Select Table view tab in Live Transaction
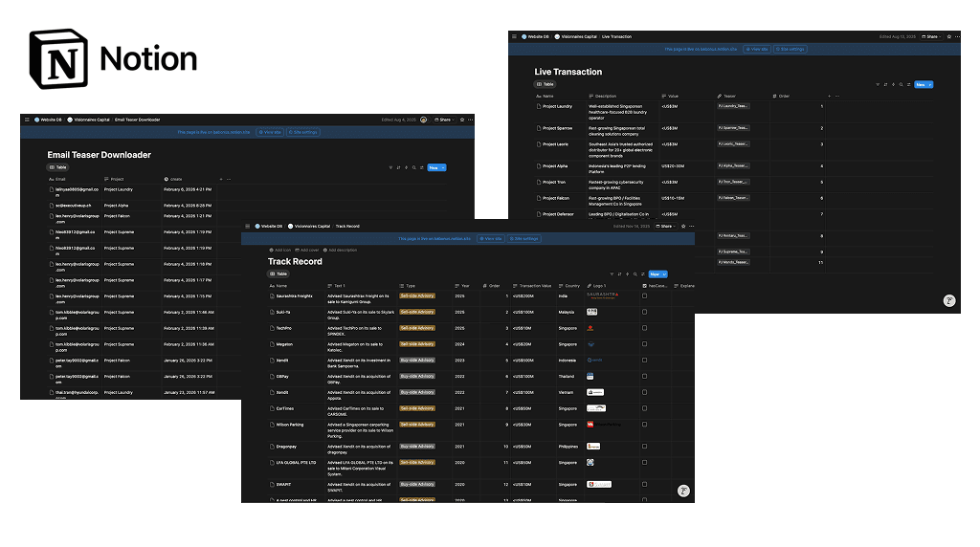The image size is (980, 547). point(545,84)
